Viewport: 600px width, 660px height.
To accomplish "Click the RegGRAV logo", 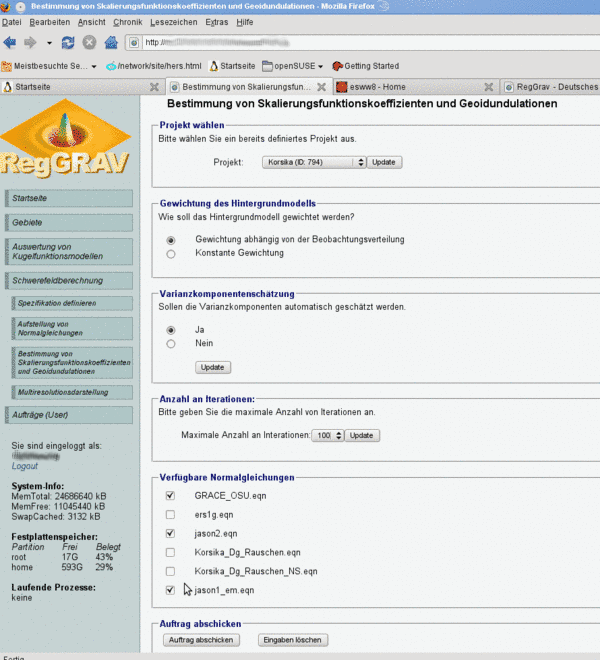I will click(65, 138).
